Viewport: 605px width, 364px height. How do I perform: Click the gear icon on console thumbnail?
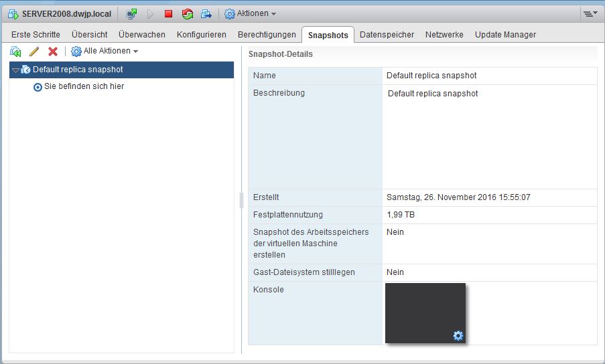click(x=458, y=335)
